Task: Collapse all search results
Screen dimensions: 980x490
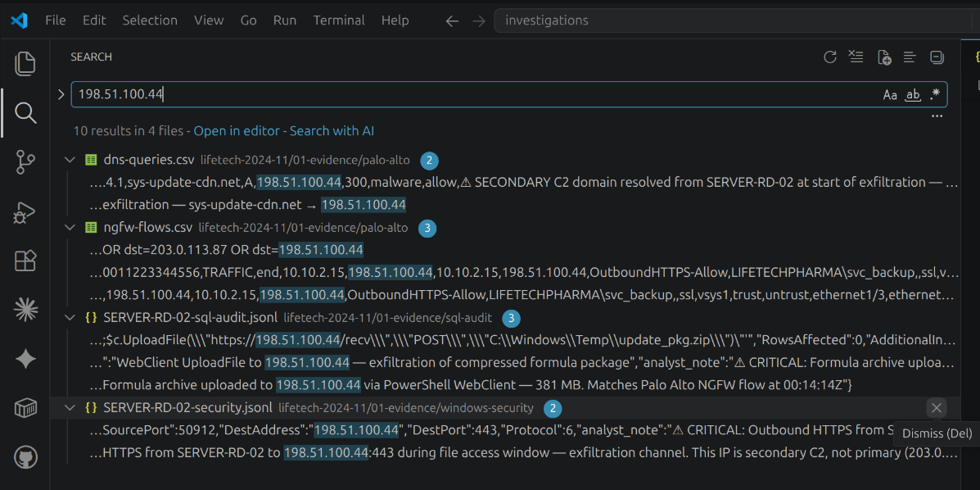Action: pos(937,57)
